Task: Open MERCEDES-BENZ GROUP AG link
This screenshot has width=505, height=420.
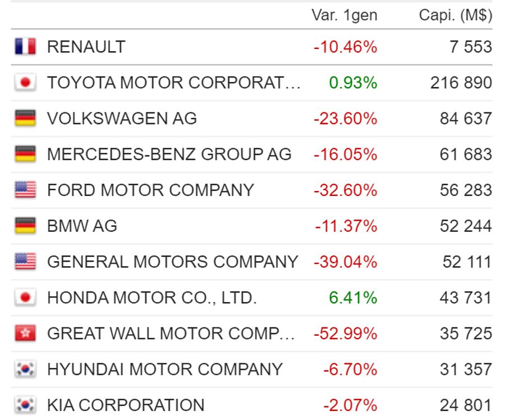Action: click(169, 154)
